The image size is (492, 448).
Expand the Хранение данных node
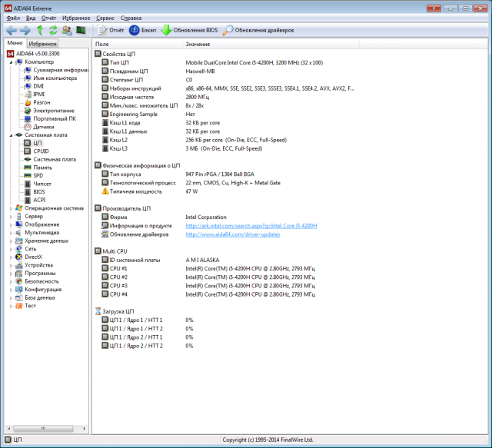(11, 241)
